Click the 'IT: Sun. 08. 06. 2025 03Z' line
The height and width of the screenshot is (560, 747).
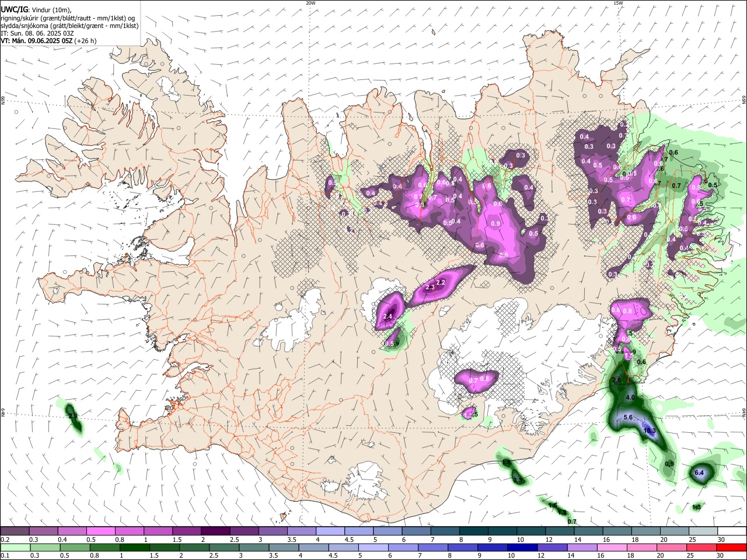coord(37,33)
